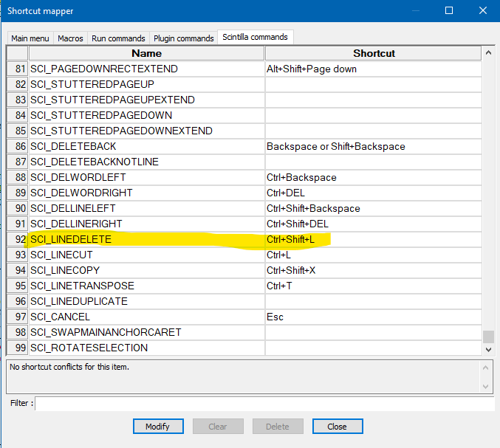Click the Modify button

pos(158,427)
